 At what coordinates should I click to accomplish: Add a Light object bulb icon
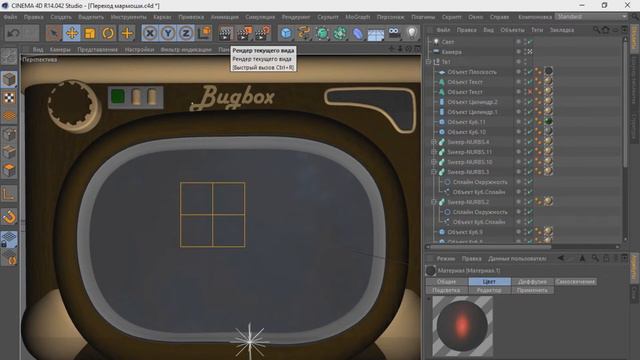coord(412,33)
